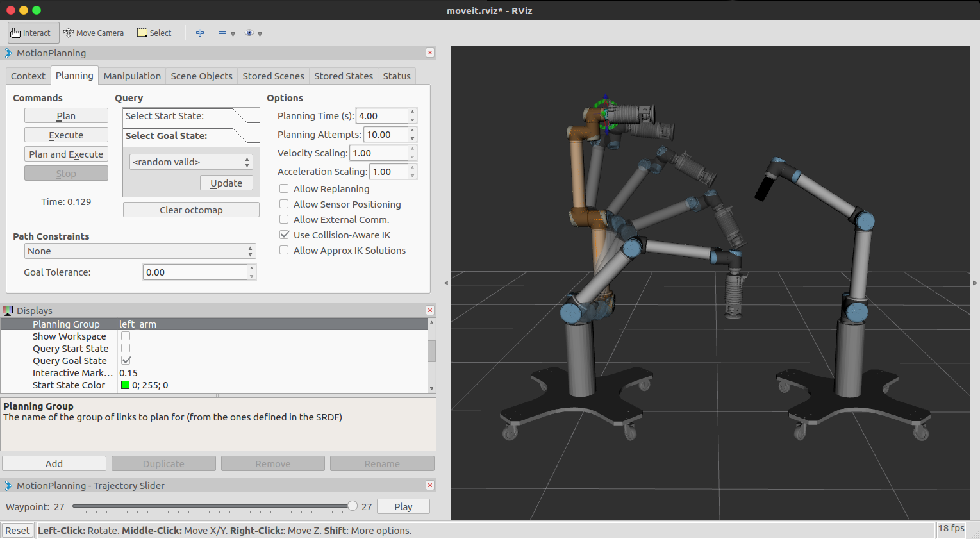This screenshot has height=539, width=980.
Task: Adjust the Acceleration Scaling spinner arrows
Action: 413,171
